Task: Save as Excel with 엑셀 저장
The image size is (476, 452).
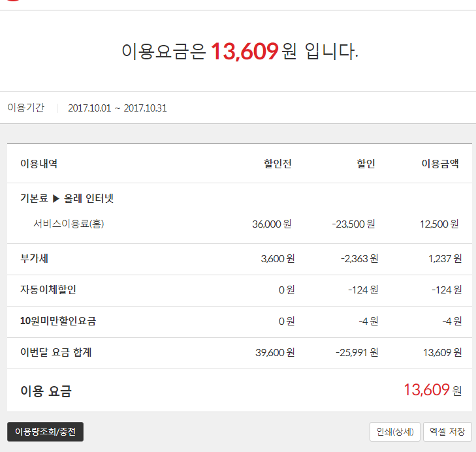Action: pyautogui.click(x=447, y=432)
